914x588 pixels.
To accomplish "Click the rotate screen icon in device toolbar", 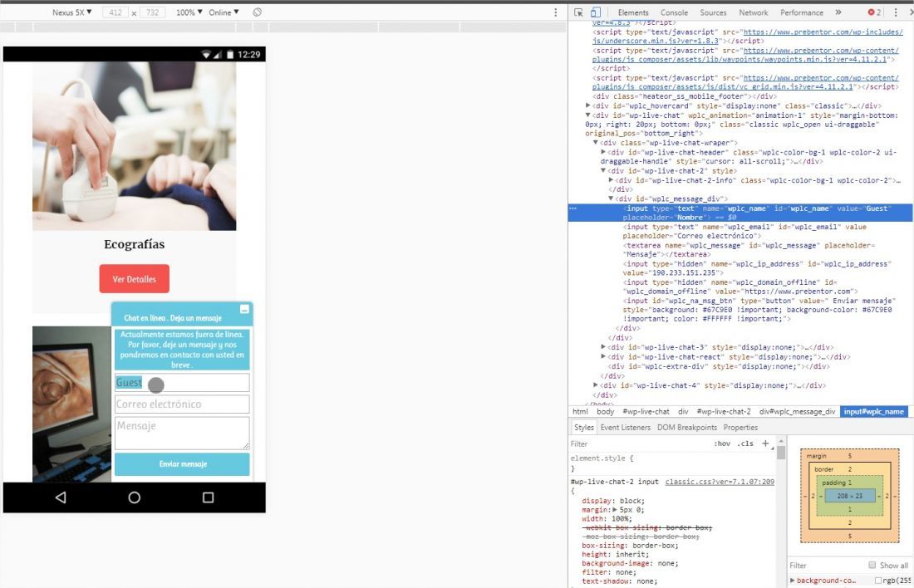I will click(x=257, y=12).
